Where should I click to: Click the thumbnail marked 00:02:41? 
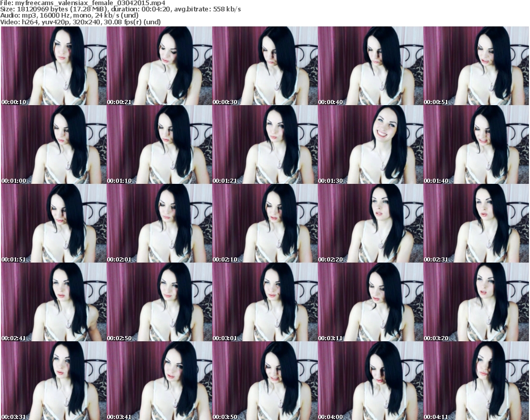pyautogui.click(x=54, y=302)
